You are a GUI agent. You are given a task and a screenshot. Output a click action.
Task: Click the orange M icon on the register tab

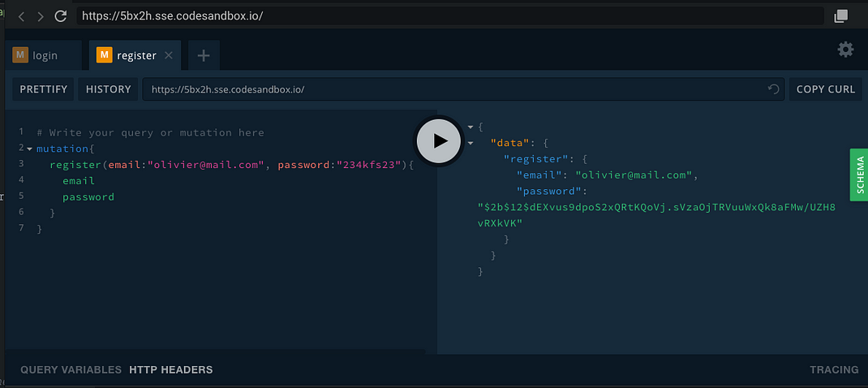click(x=104, y=55)
